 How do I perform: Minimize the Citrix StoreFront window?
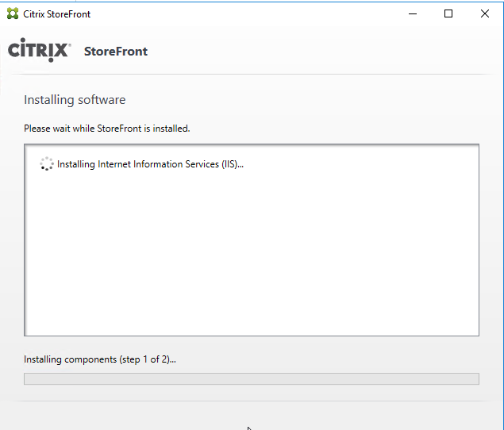pos(413,13)
